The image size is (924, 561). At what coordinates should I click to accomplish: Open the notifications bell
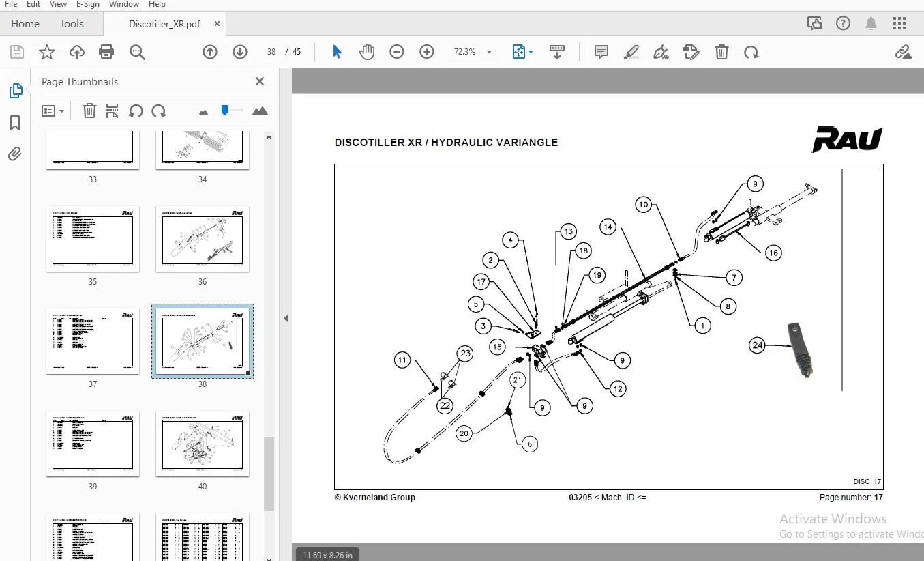coord(871,23)
